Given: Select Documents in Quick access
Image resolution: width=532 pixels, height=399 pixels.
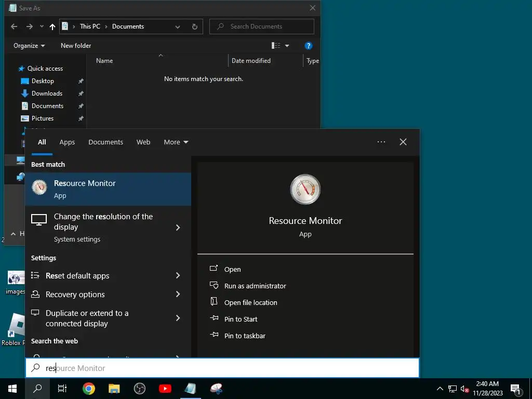Looking at the screenshot, I should [x=47, y=106].
